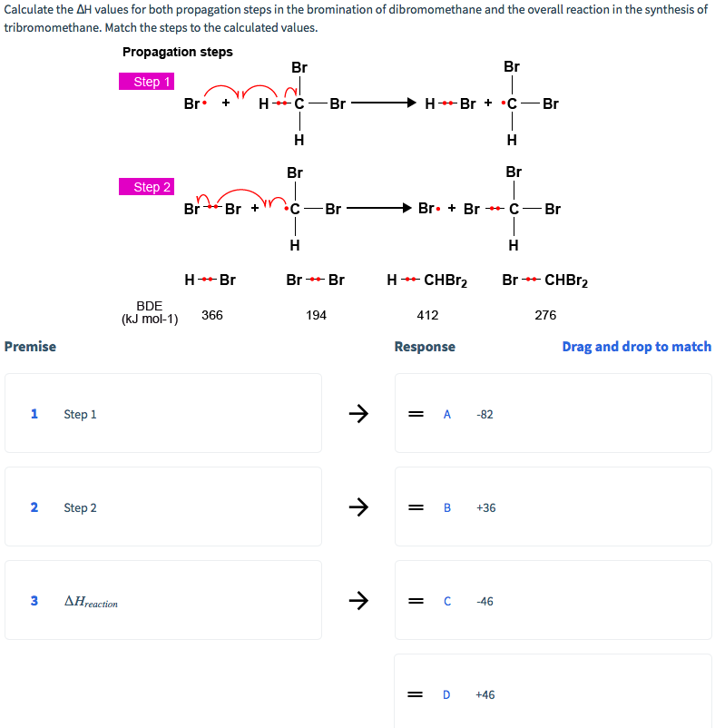The height and width of the screenshot is (728, 715).
Task: Click the equals icon on response card B
Action: click(x=416, y=507)
